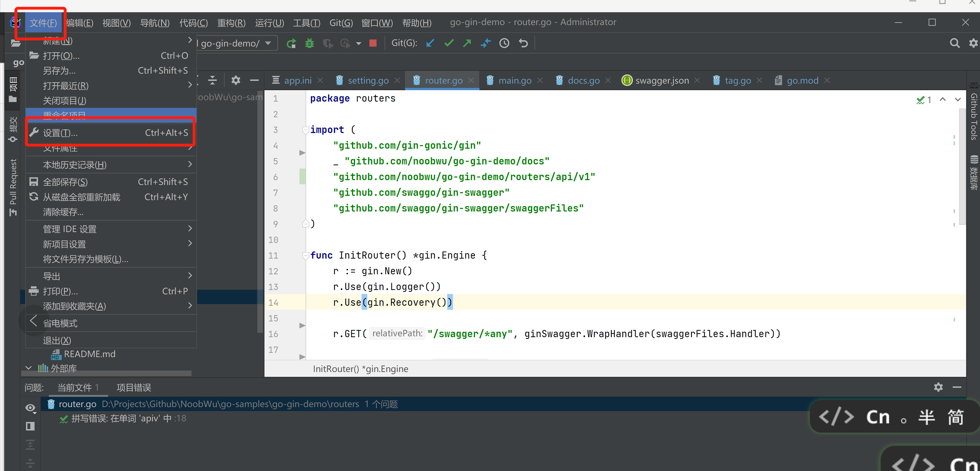Switch to the swagger.json tab
Screen dimensions: 980x471
click(662, 81)
